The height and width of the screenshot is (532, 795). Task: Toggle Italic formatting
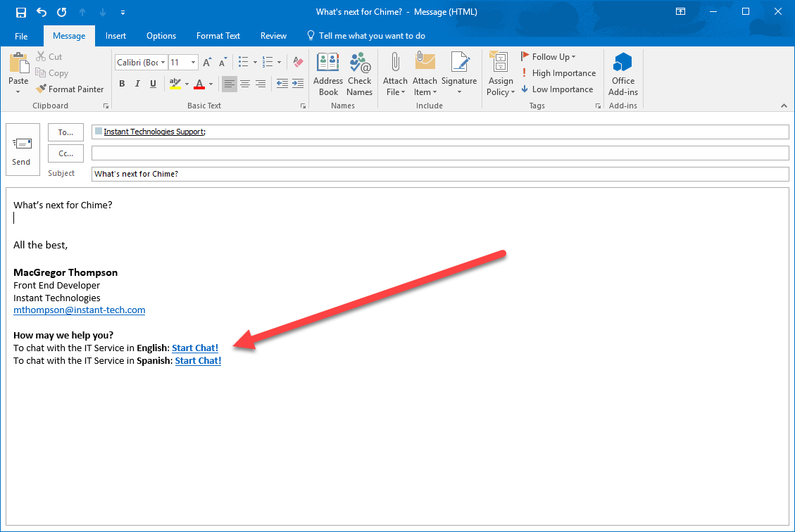click(x=137, y=84)
